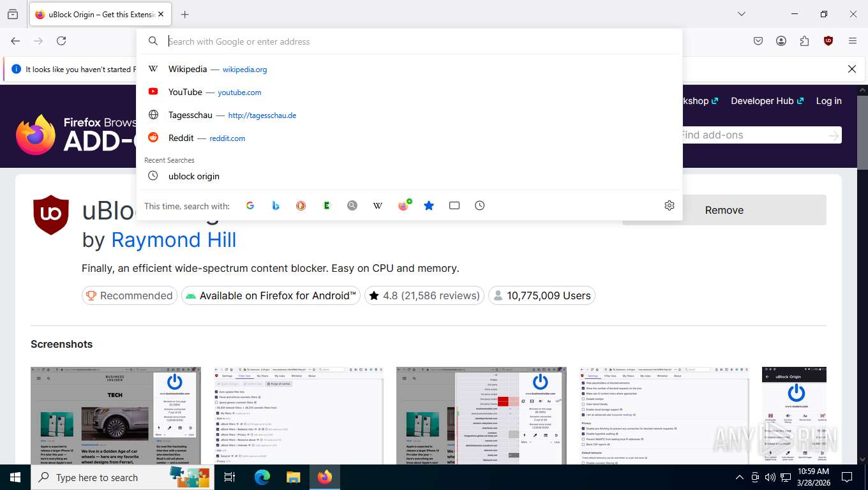The width and height of the screenshot is (868, 490).
Task: Open the Firefox application menu
Action: click(x=853, y=41)
